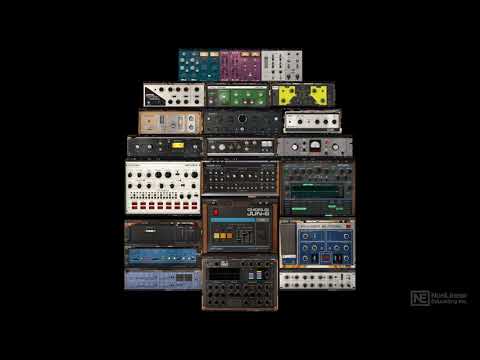
Task: Select the light gray fader plugin thumbnail
Action: (282, 65)
